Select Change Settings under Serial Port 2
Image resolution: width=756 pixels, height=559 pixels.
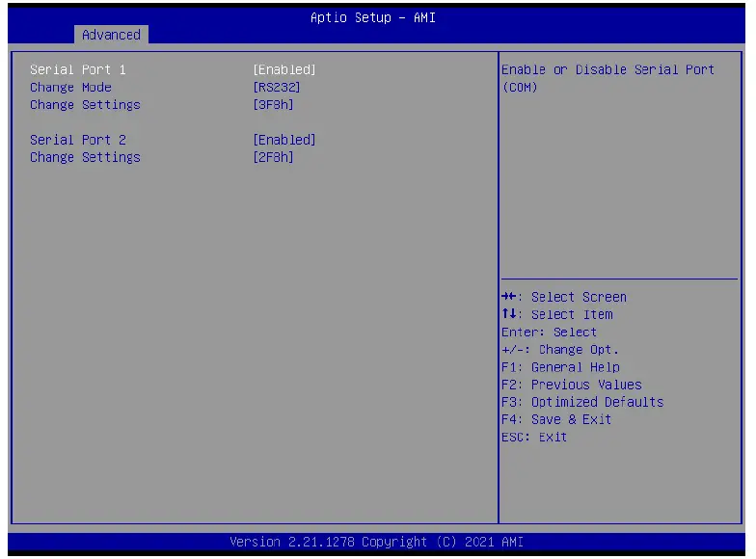[x=85, y=158]
